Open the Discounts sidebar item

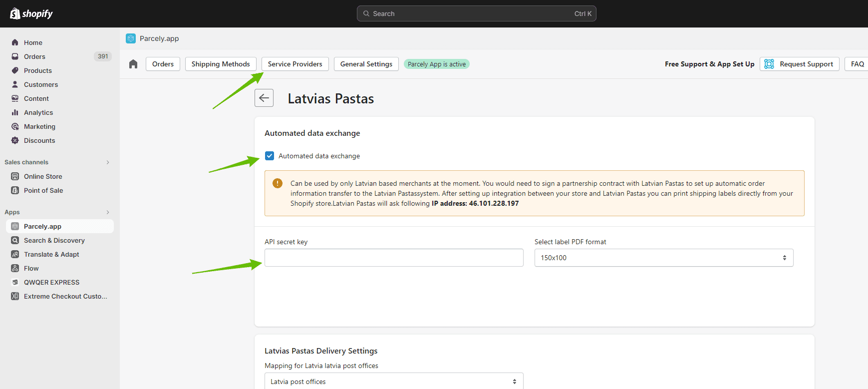pyautogui.click(x=39, y=140)
